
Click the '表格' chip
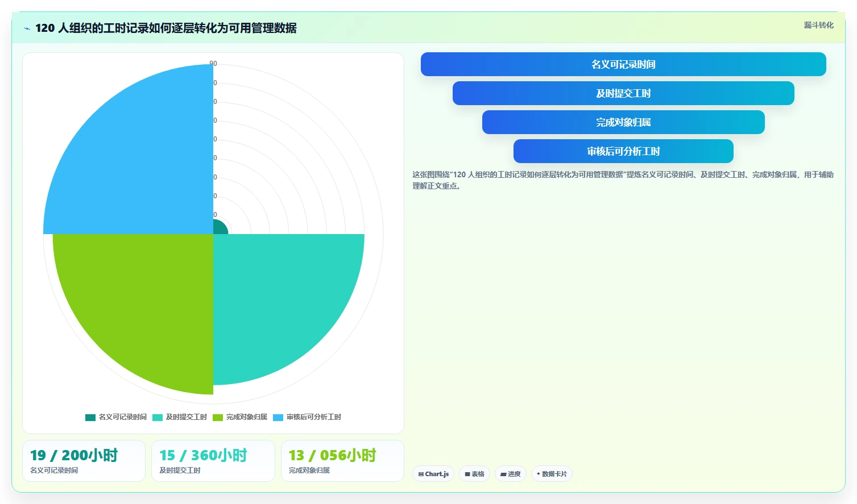(474, 474)
